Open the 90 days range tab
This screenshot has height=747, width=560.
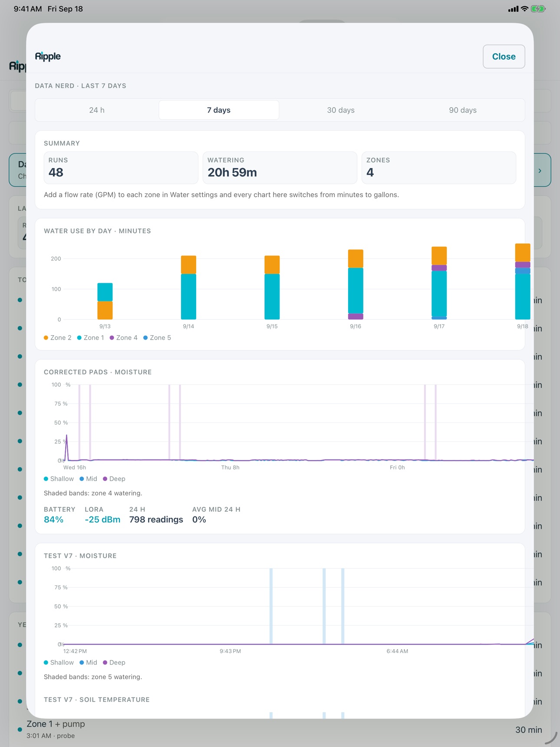463,110
